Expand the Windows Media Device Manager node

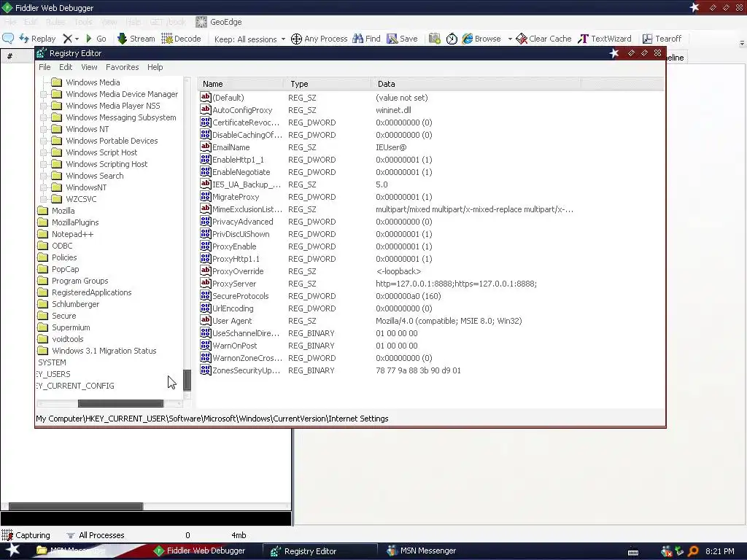point(43,94)
